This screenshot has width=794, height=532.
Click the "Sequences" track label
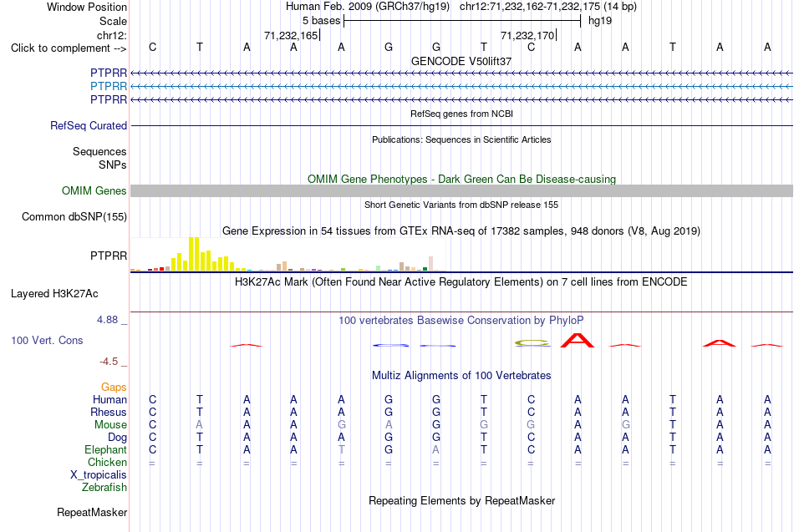(x=99, y=151)
